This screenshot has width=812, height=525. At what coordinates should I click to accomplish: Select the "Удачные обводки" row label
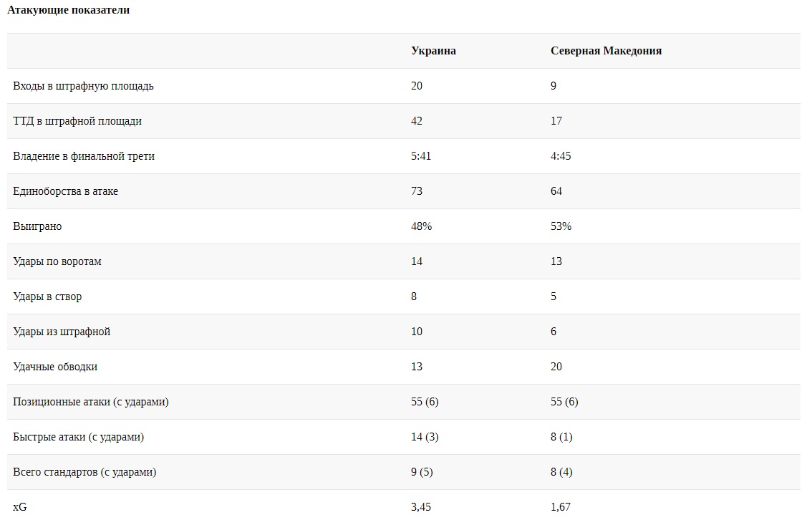coord(55,367)
